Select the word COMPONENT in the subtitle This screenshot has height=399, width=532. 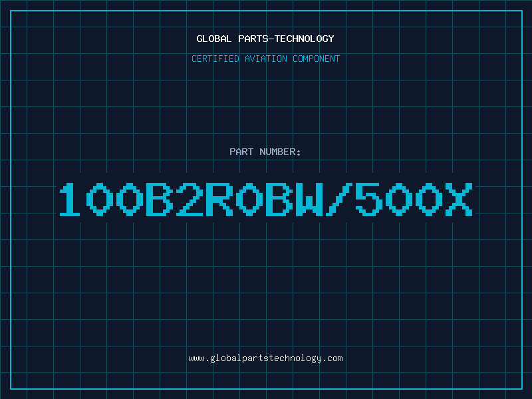[x=317, y=59]
